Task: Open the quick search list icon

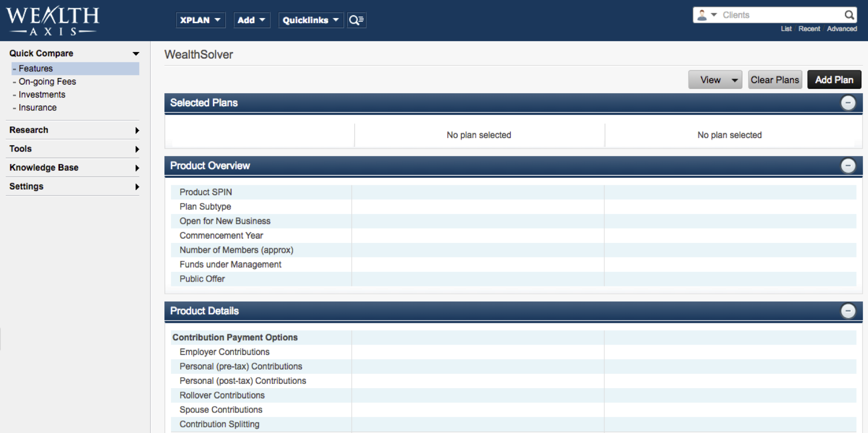Action: (357, 20)
